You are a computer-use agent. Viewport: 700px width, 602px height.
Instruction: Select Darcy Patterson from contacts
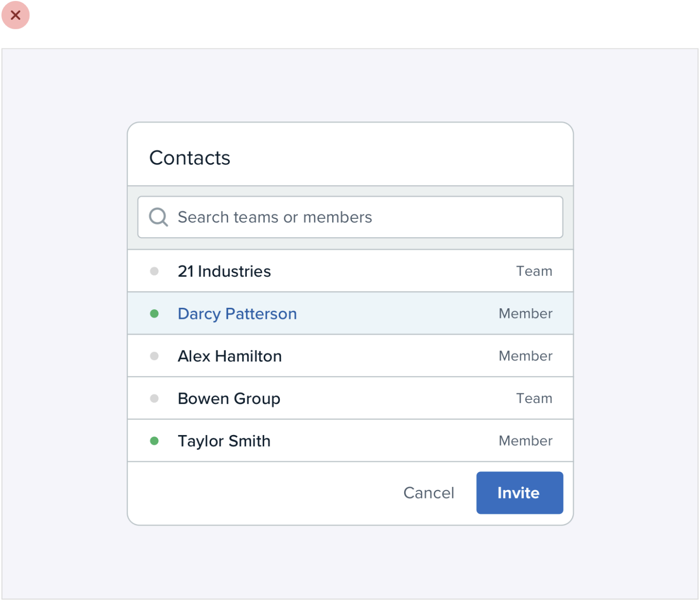point(237,314)
